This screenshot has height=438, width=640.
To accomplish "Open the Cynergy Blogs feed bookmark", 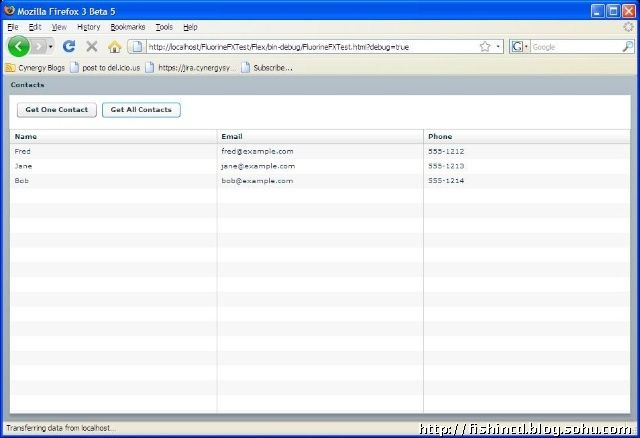I will (36, 68).
